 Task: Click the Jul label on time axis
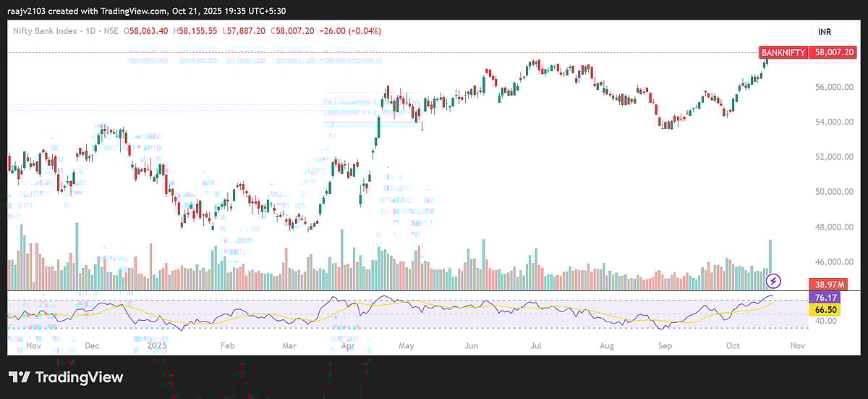[x=536, y=346]
